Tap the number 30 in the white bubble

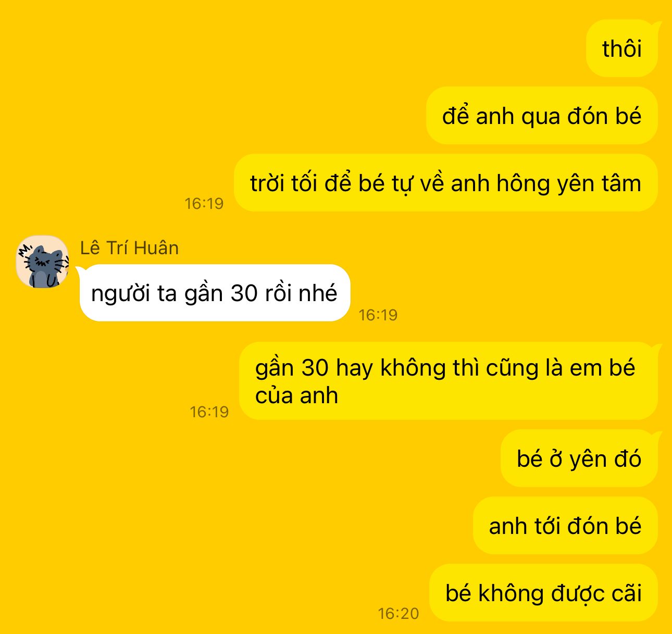(x=244, y=293)
